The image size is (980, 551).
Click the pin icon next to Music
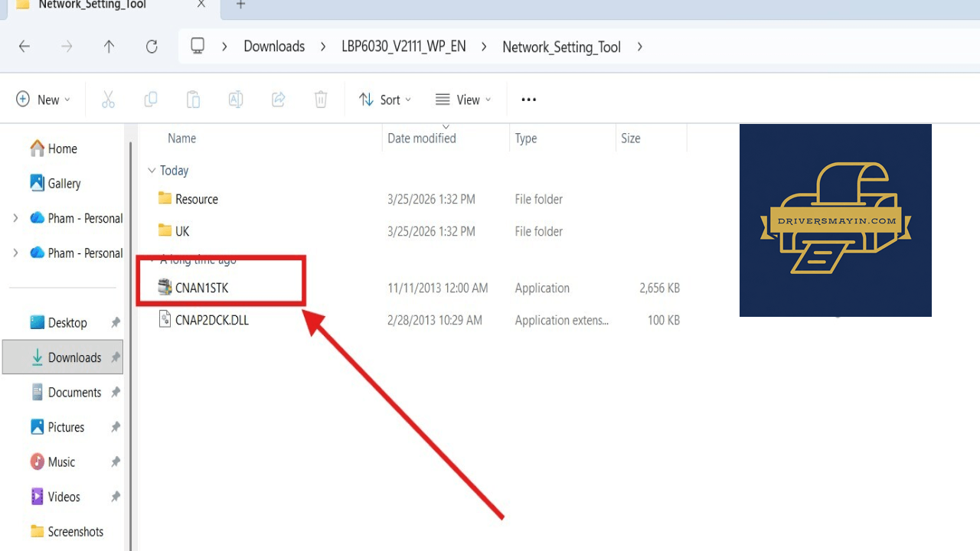pyautogui.click(x=116, y=462)
